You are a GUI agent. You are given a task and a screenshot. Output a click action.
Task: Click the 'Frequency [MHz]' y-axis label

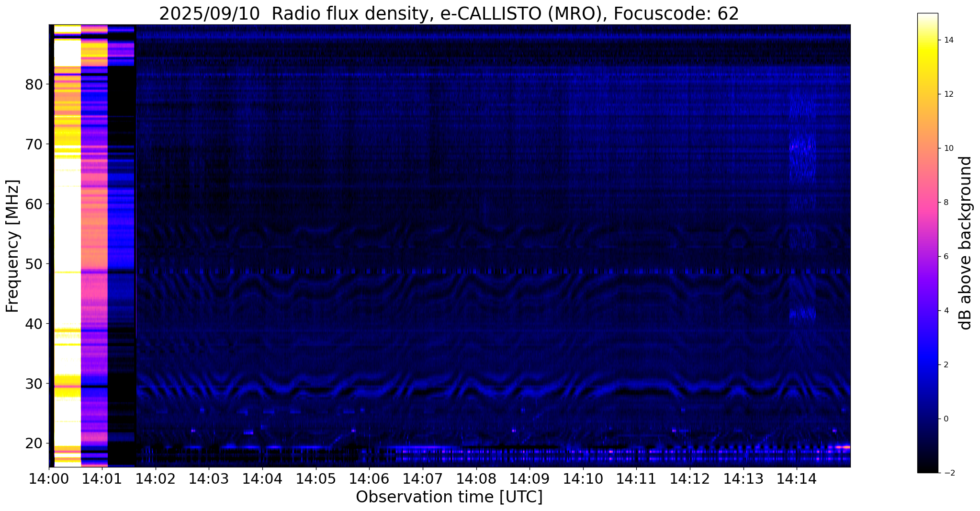13,246
